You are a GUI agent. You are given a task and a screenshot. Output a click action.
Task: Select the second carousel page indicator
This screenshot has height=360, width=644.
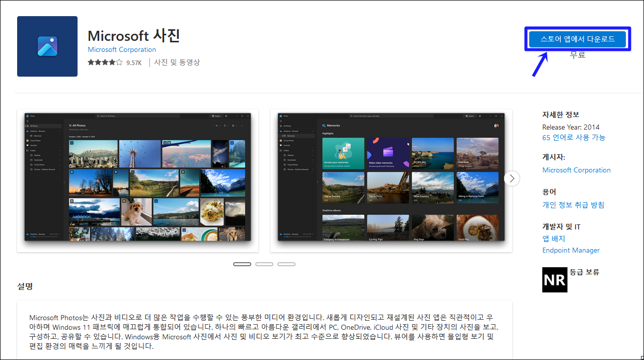coord(264,264)
